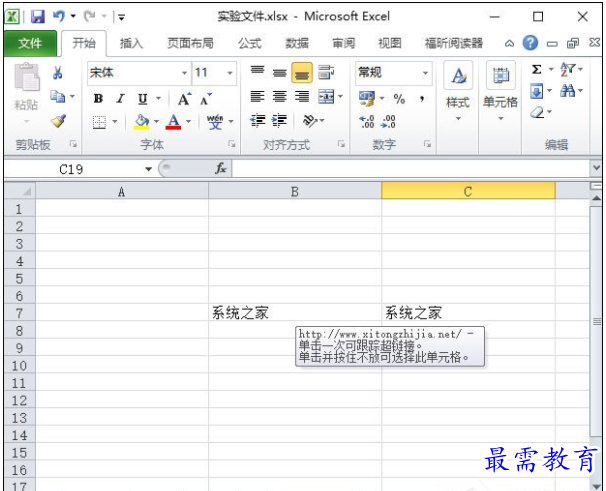Decrease font size with the small A icon
This screenshot has height=491, width=606.
[x=206, y=99]
